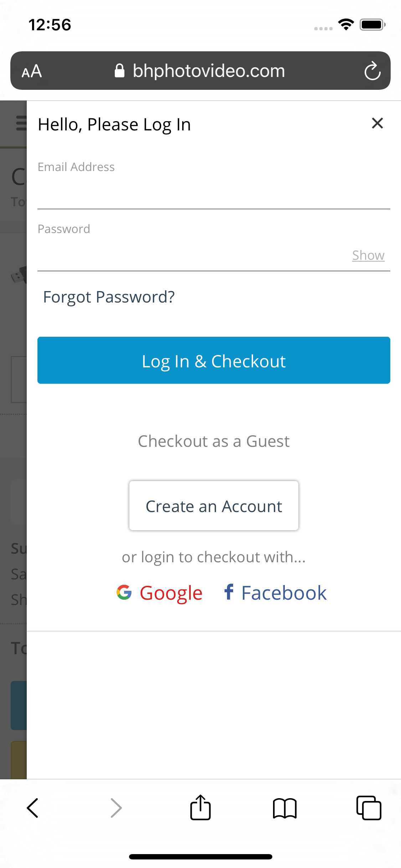
Task: Tap the Safari forward arrow
Action: point(116,808)
